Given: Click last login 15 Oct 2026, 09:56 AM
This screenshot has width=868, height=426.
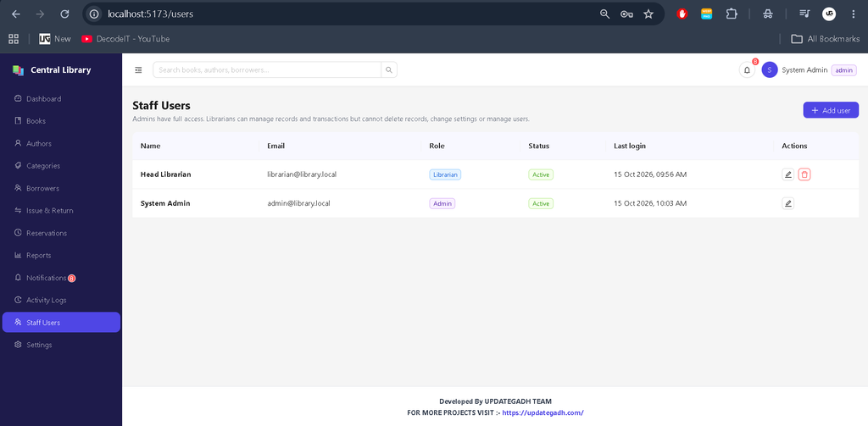Looking at the screenshot, I should (650, 174).
